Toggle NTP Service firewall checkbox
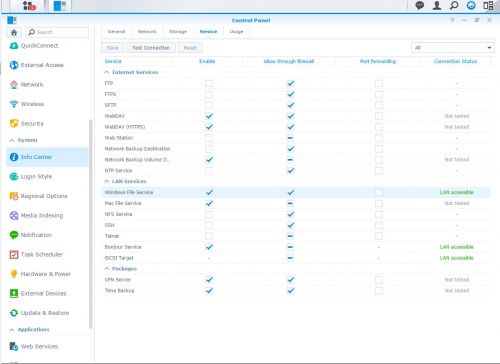 click(290, 171)
